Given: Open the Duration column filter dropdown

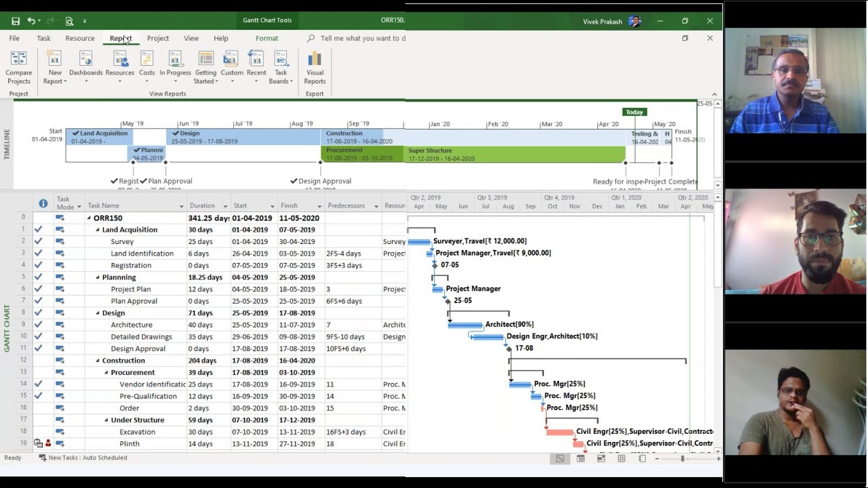Looking at the screenshot, I should (224, 206).
